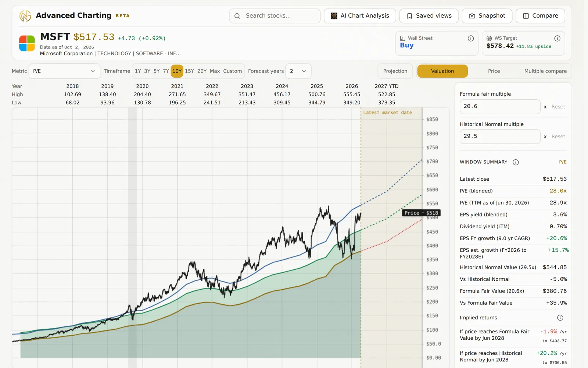Switch to the Multiple compare tab
The width and height of the screenshot is (588, 368).
coord(545,71)
